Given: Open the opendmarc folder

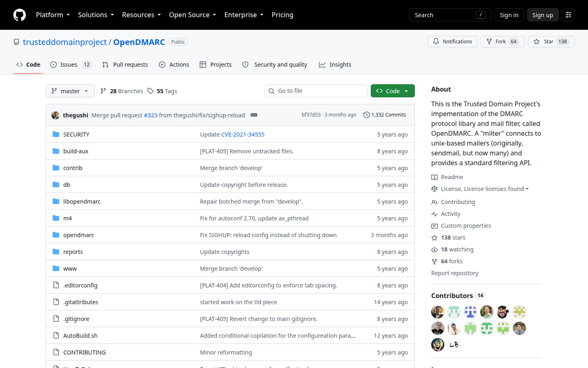Looking at the screenshot, I should (79, 235).
